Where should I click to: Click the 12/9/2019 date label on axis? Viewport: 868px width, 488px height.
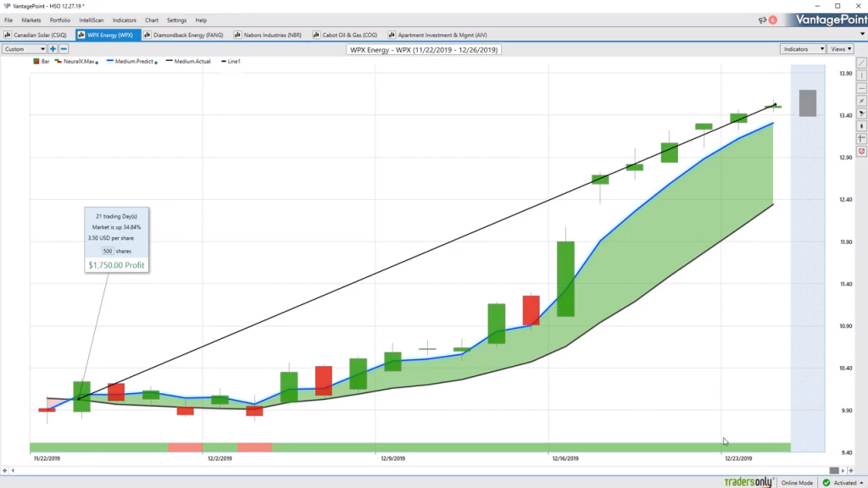[393, 458]
